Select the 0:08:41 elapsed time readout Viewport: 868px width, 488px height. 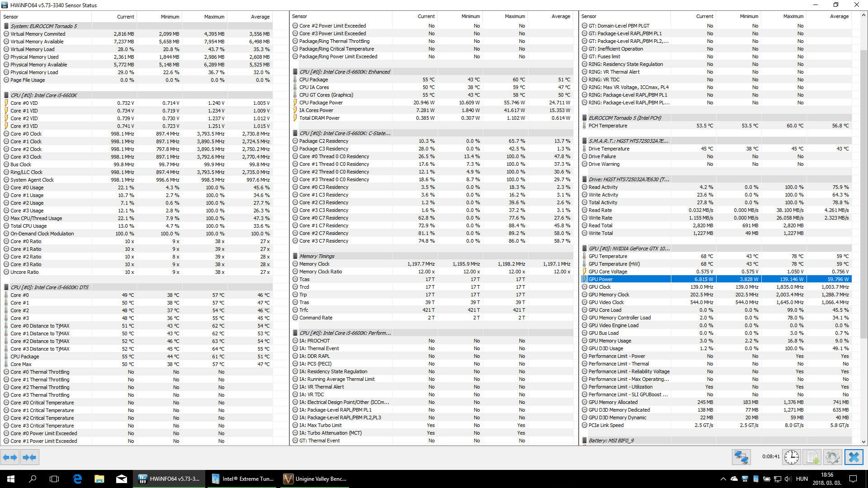(771, 457)
